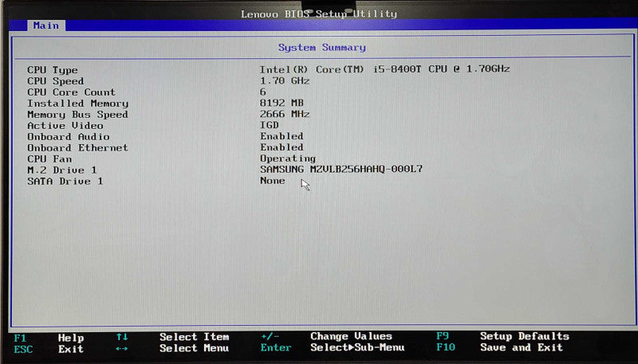Click the Exit legend label
This screenshot has width=638, height=364.
coord(71,349)
